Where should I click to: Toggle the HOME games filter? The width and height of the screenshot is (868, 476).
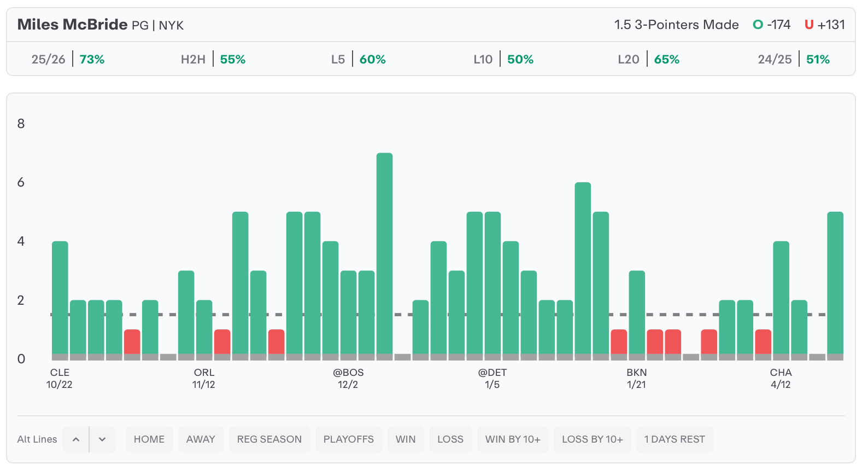point(149,439)
